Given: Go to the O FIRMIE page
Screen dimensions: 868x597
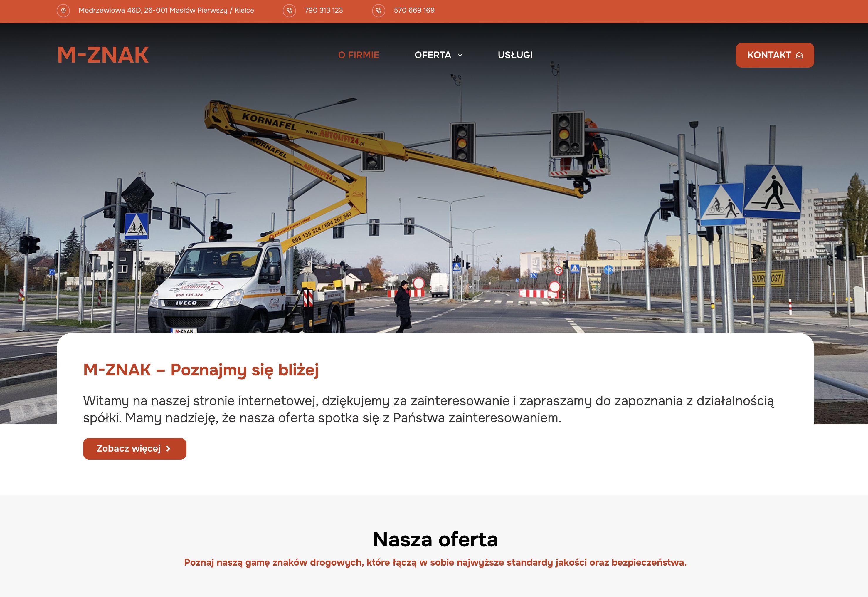Looking at the screenshot, I should tap(359, 55).
